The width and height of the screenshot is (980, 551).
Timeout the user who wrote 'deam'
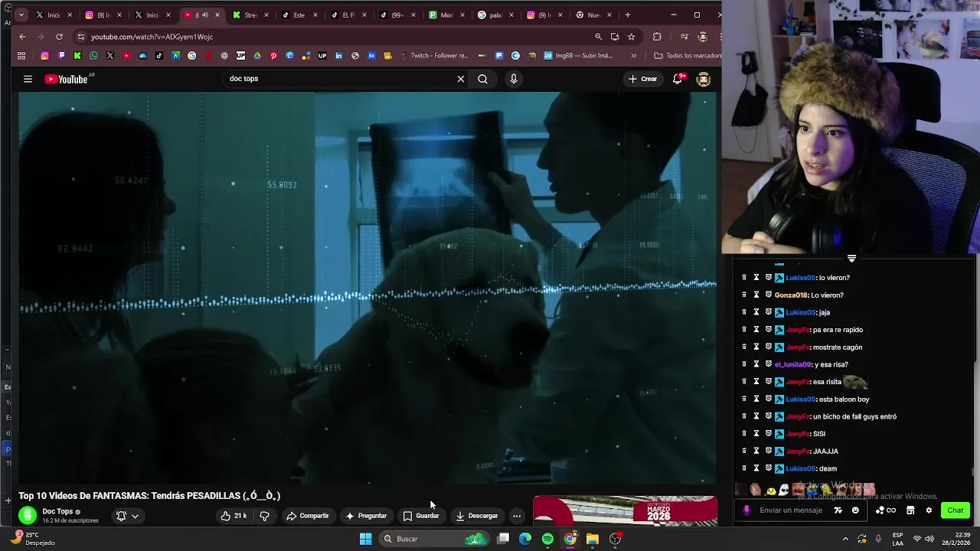(x=756, y=469)
